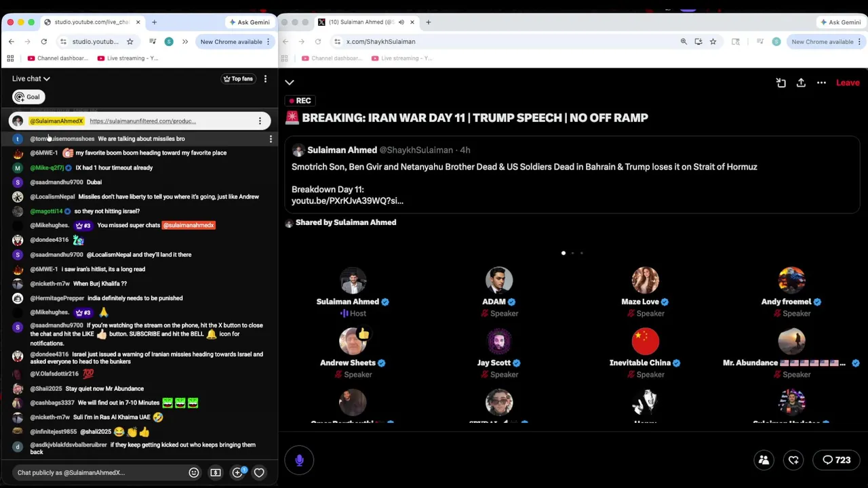Viewport: 868px width, 488px height.
Task: Open the Goal chip
Action: [28, 97]
